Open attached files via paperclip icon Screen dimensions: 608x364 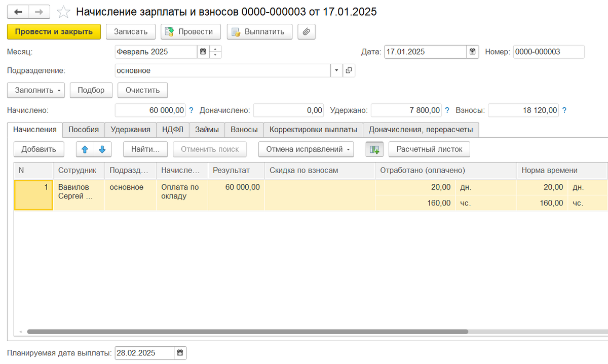[x=307, y=31]
